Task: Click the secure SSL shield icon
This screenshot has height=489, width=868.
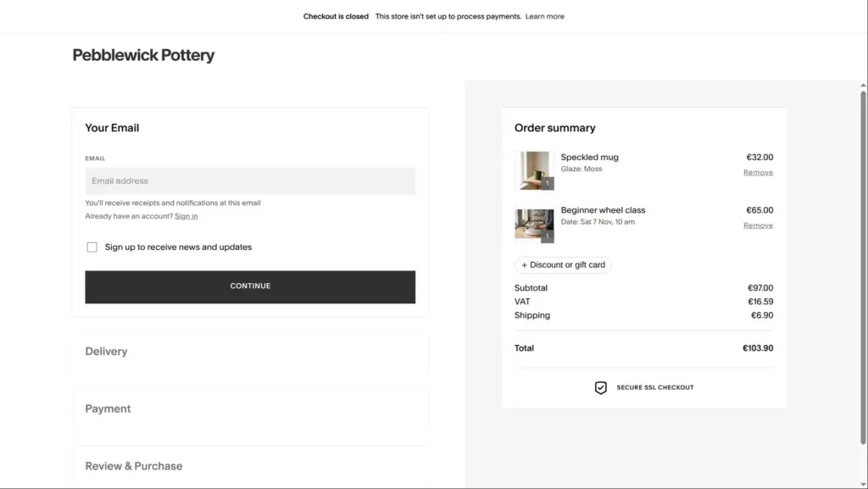Action: point(601,388)
